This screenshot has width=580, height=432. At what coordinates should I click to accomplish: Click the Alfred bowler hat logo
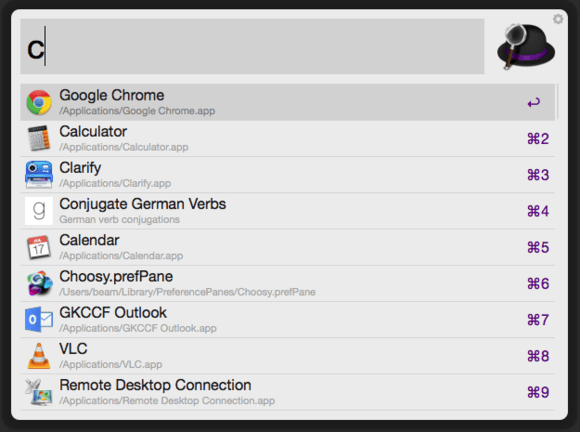click(526, 47)
